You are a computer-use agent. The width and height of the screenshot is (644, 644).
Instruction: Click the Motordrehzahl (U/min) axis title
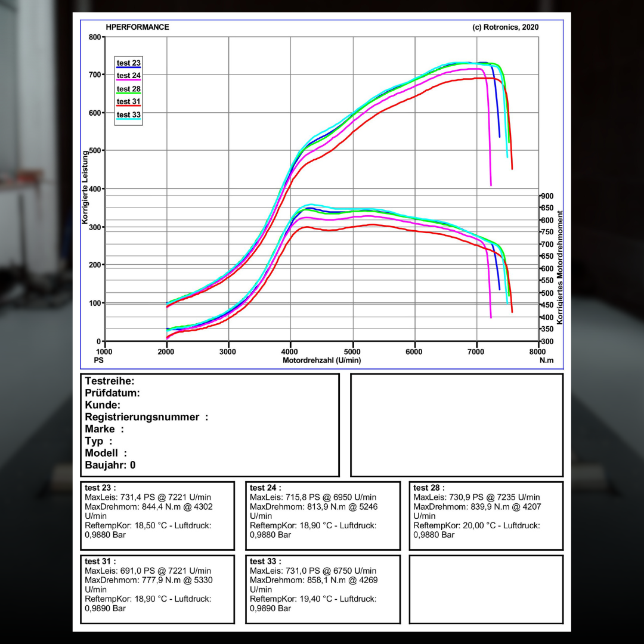click(321, 360)
